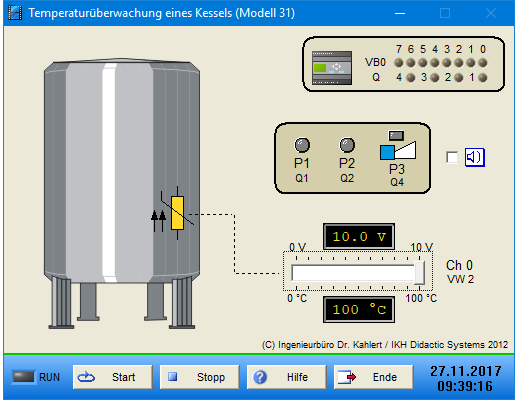Click the Stopp button
Screen dimensions: 520x400
coord(200,377)
